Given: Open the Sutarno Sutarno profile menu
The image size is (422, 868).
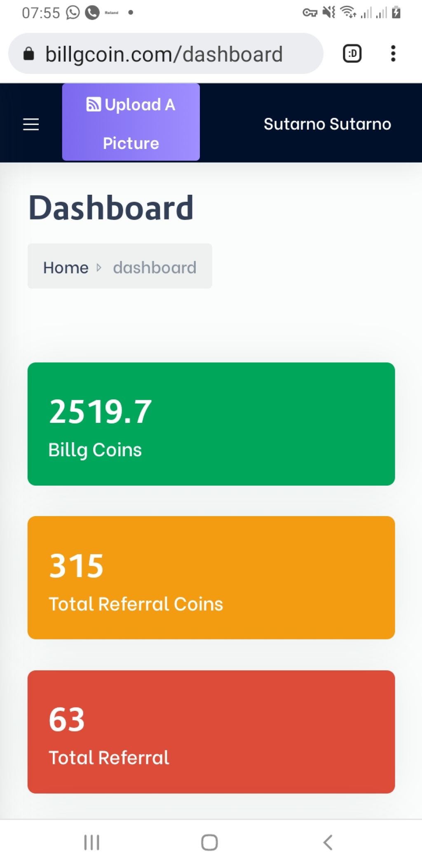Looking at the screenshot, I should tap(327, 124).
